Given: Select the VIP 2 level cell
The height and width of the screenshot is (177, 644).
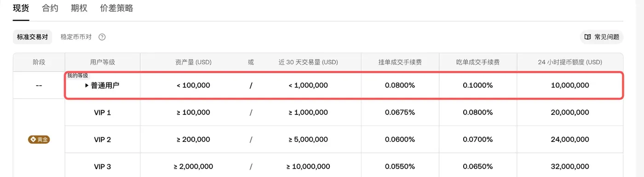Looking at the screenshot, I should coord(103,139).
